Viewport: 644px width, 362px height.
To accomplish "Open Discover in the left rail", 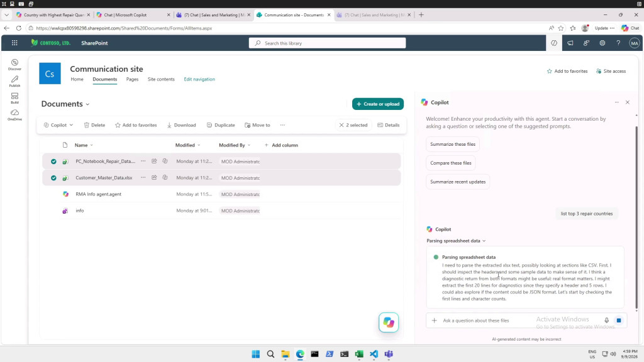I will pyautogui.click(x=14, y=65).
